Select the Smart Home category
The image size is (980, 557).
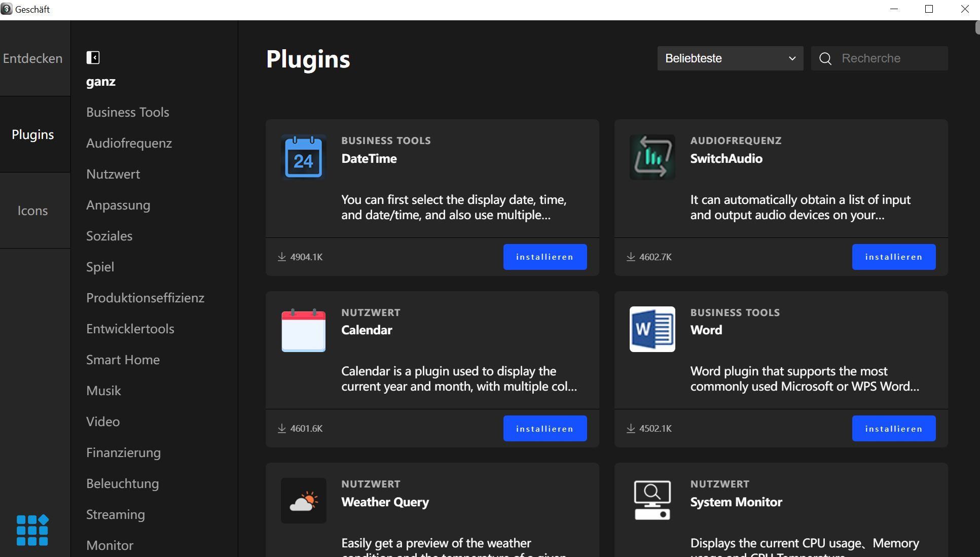click(x=123, y=360)
